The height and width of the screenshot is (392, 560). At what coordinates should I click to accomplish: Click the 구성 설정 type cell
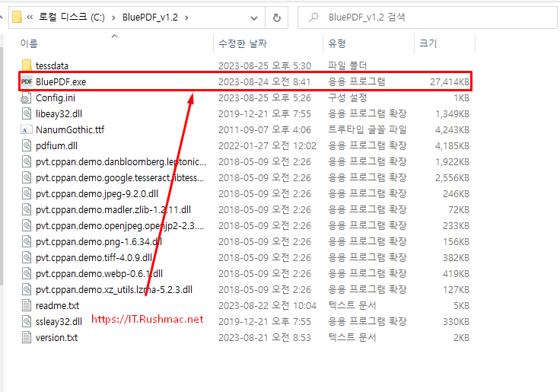pos(348,98)
